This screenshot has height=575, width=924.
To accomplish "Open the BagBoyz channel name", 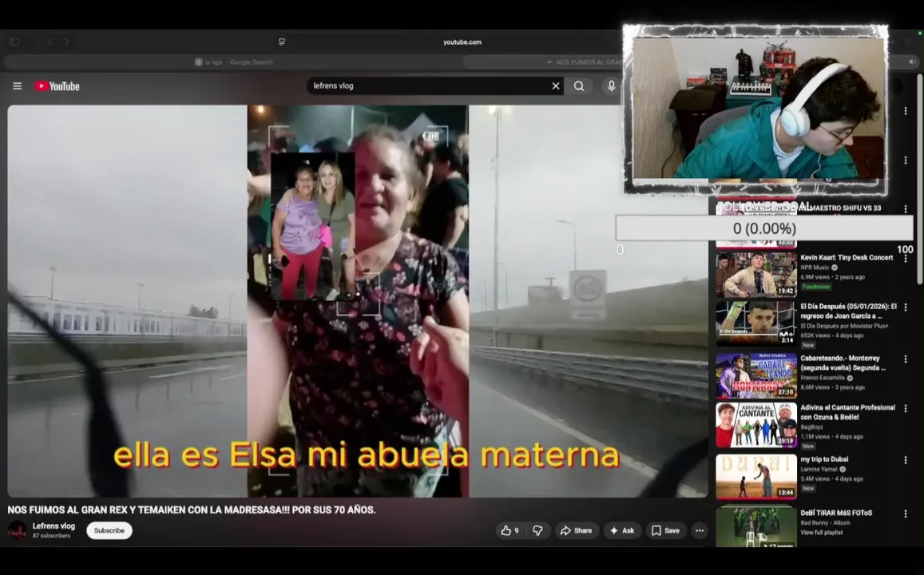I will (x=812, y=427).
